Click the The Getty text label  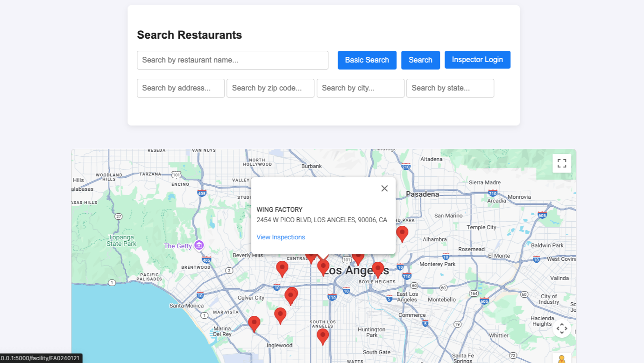click(178, 246)
